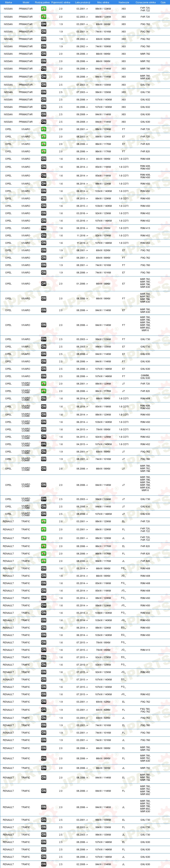This screenshot has width=170, height=868.
Task: Click the ON diesel icon in the Nissan Primastar 60kW / 80KM row
Action: tap(44, 24)
